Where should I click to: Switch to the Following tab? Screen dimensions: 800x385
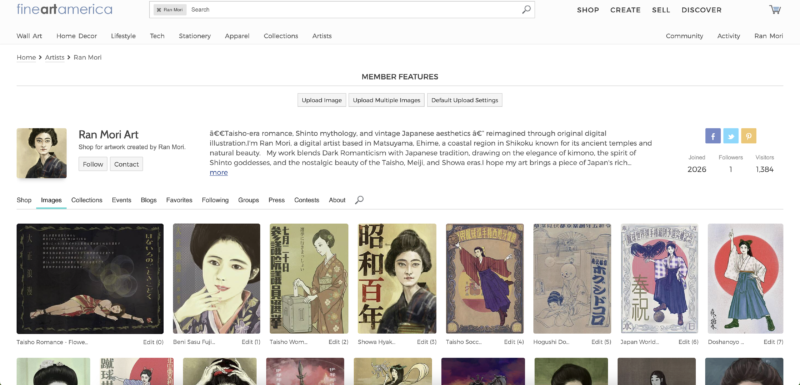pyautogui.click(x=215, y=200)
